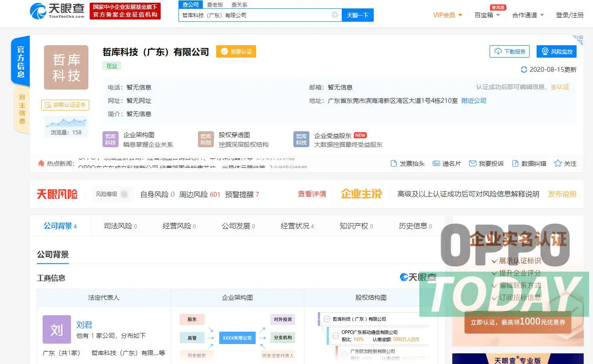
Task: Click the 数据纠错 icon
Action: [x=515, y=164]
